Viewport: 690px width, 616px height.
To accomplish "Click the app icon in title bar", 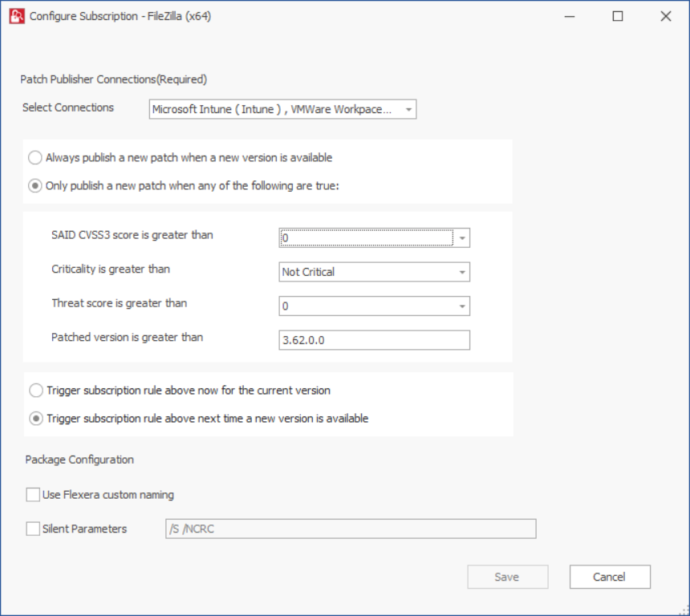I will (17, 16).
